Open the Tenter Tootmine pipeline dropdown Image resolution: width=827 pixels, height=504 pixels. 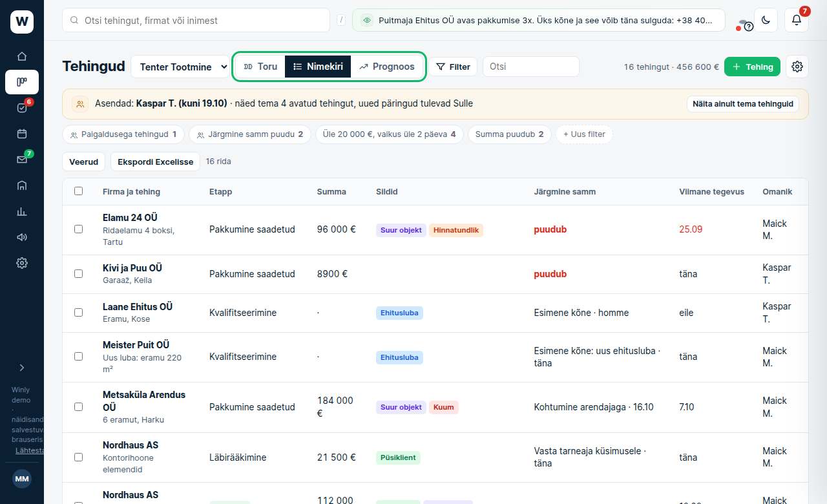pyautogui.click(x=181, y=67)
